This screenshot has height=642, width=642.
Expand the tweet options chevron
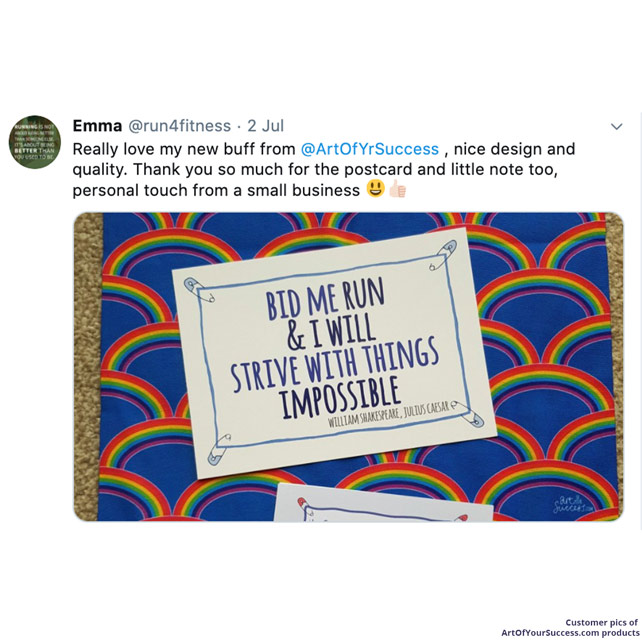617,127
